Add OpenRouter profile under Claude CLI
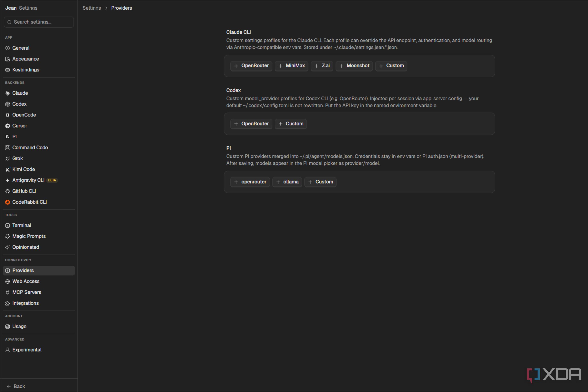 pyautogui.click(x=251, y=66)
